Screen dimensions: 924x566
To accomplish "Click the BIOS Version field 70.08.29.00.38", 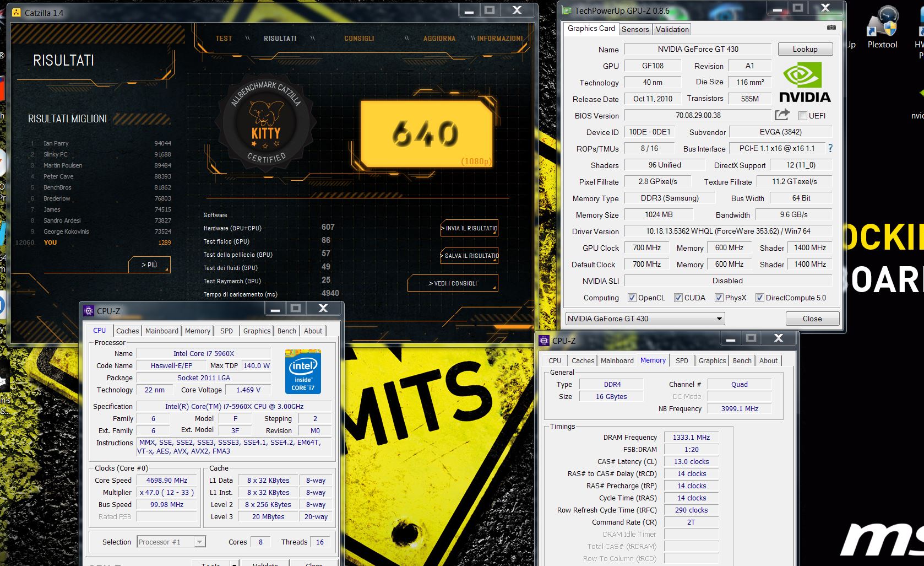I will 698,115.
